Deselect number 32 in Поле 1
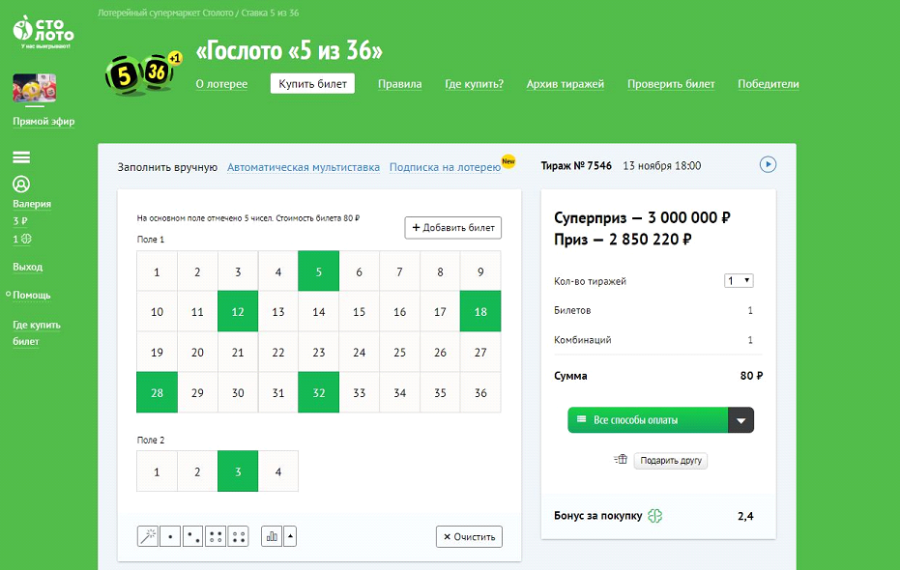 click(319, 393)
